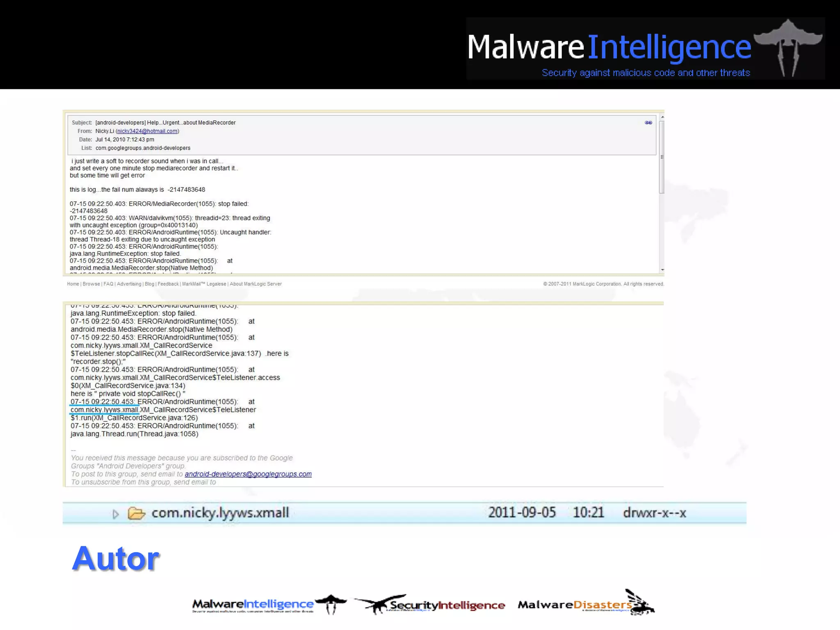Viewport: 840px width, 630px height.
Task: Select the com.nicky.lyyws.xmall directory row
Action: [404, 513]
